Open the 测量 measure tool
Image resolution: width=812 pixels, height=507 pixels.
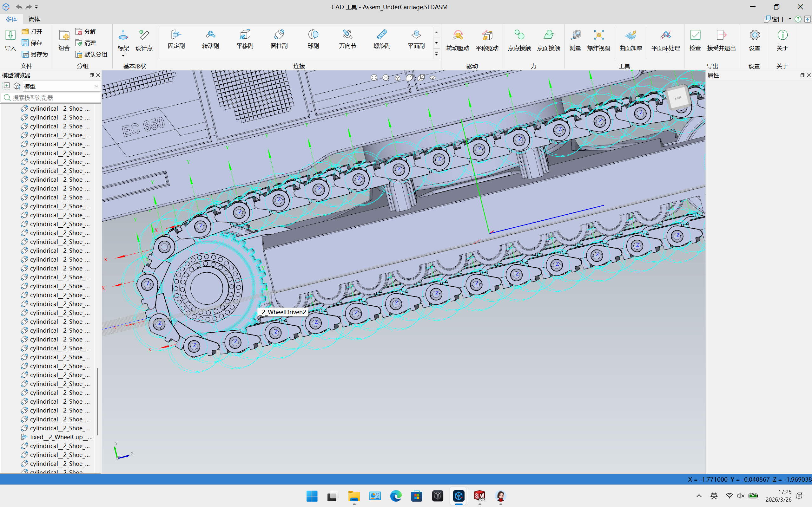click(575, 40)
